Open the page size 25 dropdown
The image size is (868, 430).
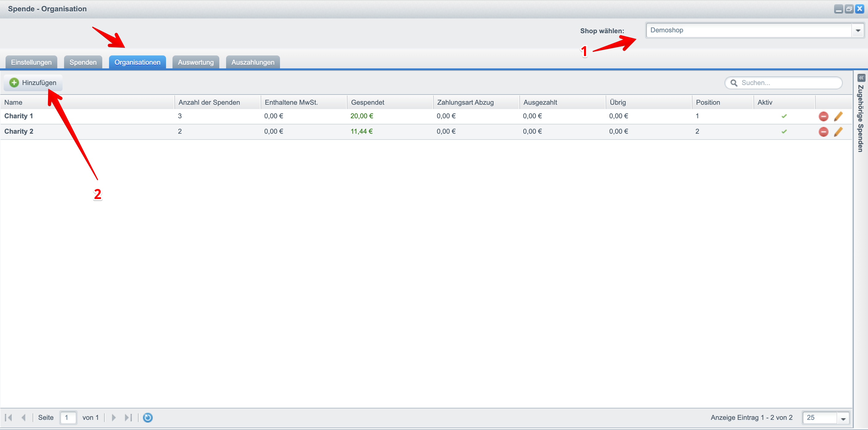(x=843, y=418)
